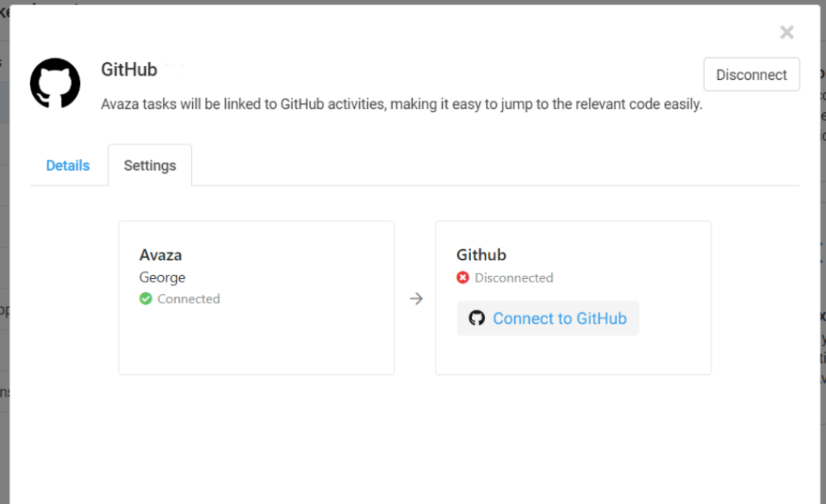This screenshot has height=504, width=826.
Task: Click the Disconnect button
Action: tap(751, 75)
